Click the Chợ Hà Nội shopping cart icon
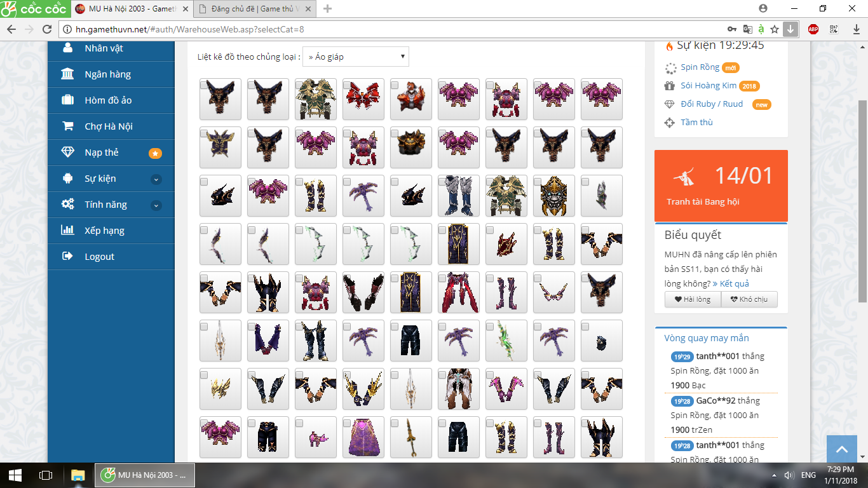This screenshot has height=488, width=868. 67,126
